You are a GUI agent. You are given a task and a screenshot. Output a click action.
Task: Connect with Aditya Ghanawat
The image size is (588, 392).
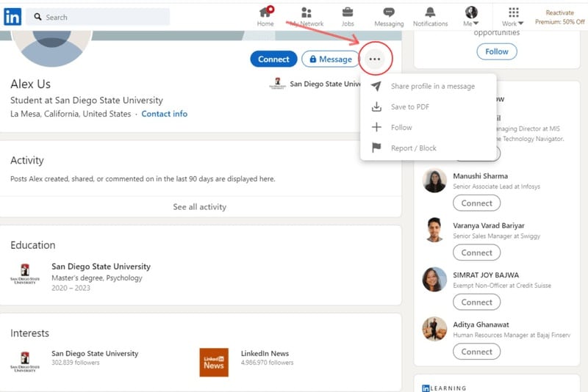click(476, 352)
